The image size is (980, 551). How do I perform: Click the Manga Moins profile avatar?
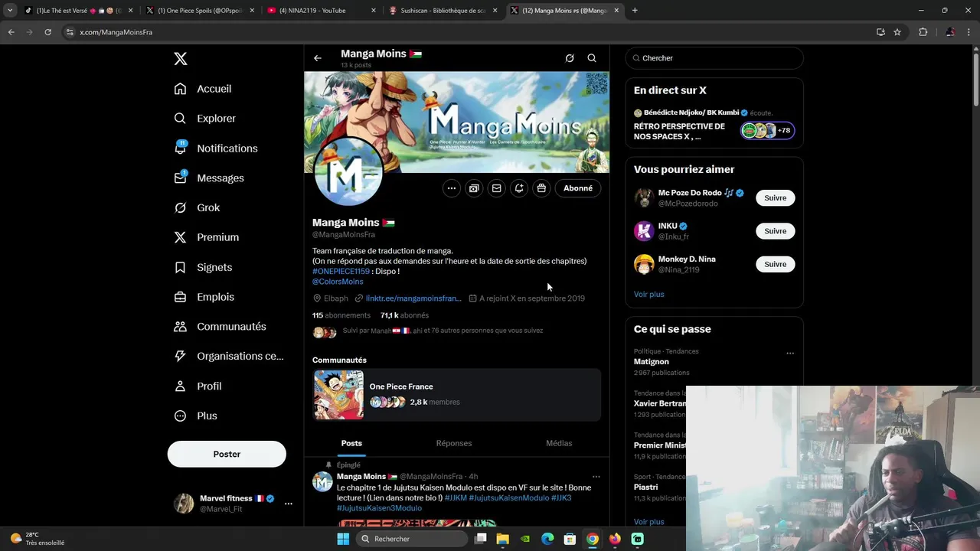pyautogui.click(x=348, y=172)
